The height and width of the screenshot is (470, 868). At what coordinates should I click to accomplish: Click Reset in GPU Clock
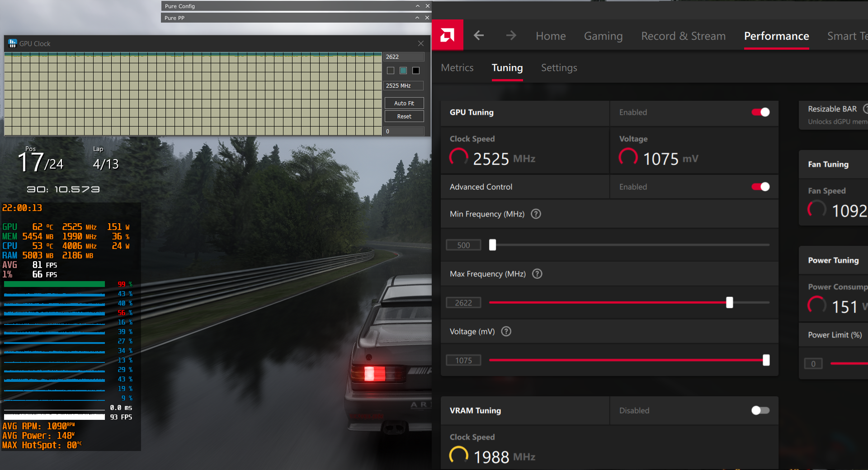click(404, 116)
